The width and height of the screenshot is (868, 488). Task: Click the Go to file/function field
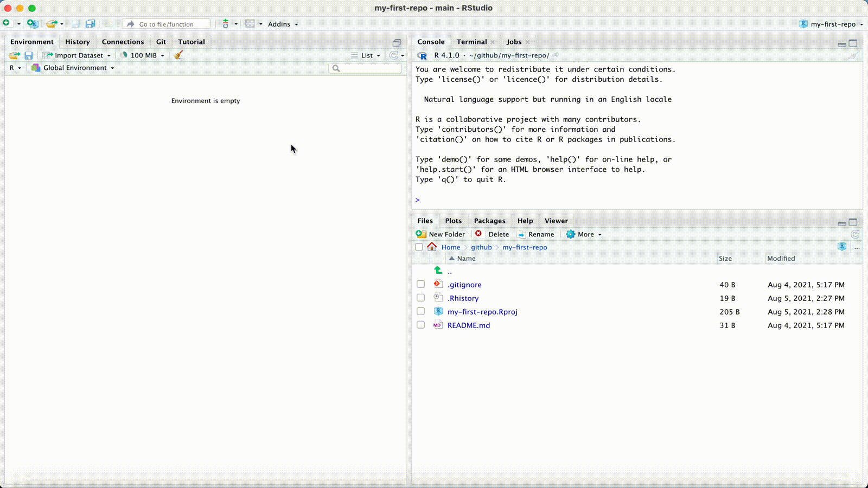tap(166, 24)
